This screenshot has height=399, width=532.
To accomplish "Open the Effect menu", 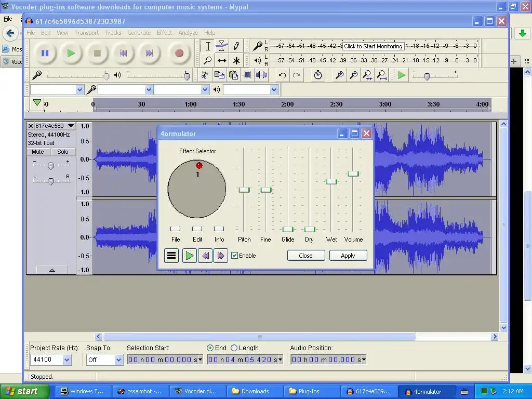I will pos(164,33).
